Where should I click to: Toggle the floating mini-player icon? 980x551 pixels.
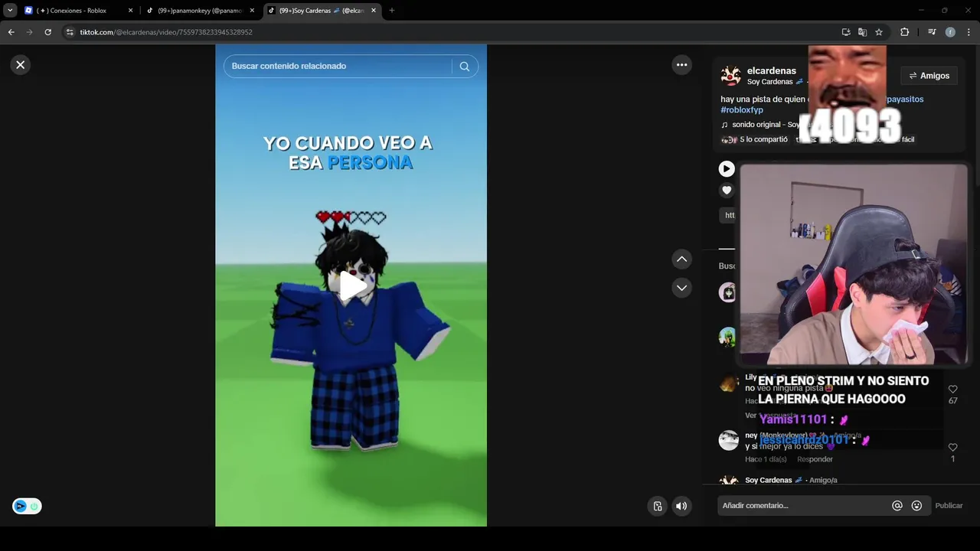[658, 506]
